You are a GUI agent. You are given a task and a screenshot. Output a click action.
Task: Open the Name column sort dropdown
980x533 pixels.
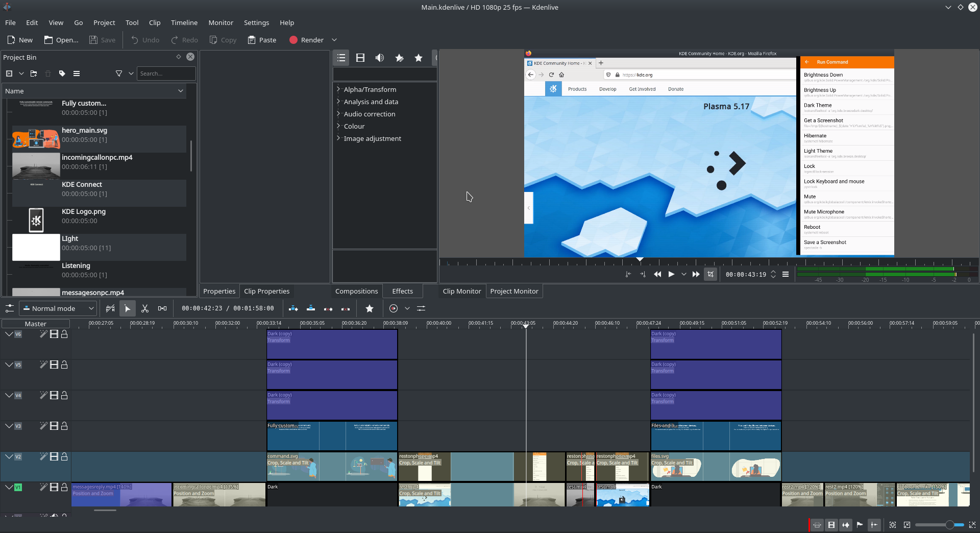click(x=181, y=91)
